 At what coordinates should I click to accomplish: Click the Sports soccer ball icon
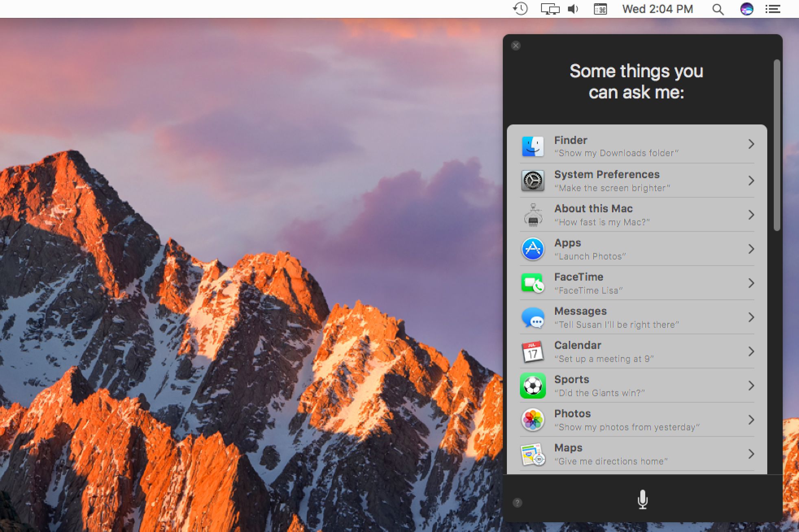tap(533, 386)
